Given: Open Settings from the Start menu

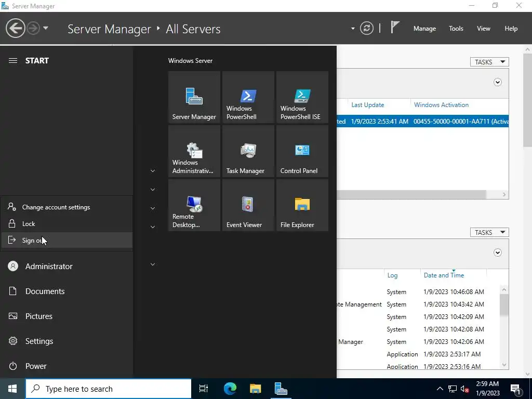Looking at the screenshot, I should coord(66,341).
